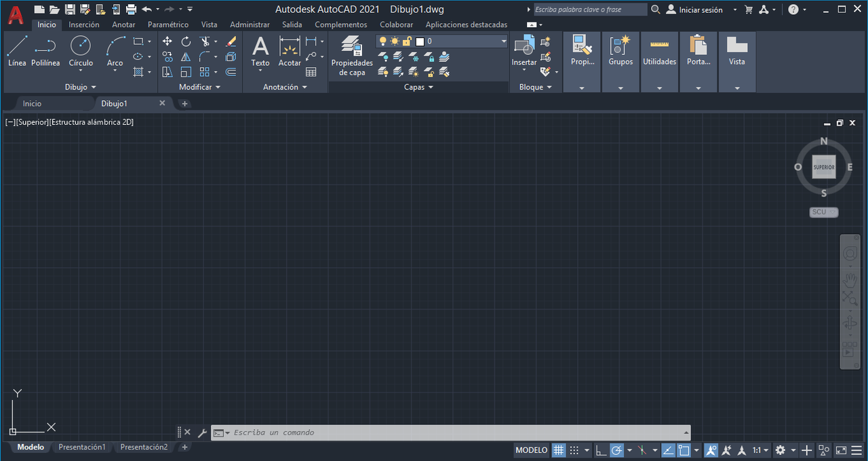Image resolution: width=868 pixels, height=461 pixels.
Task: Click the Offset (Desfase) tool icon
Action: (231, 72)
